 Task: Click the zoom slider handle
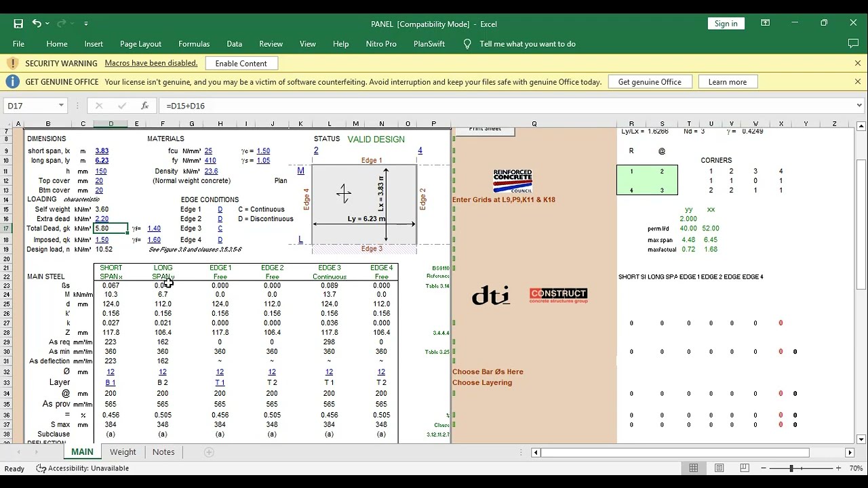[x=791, y=468]
